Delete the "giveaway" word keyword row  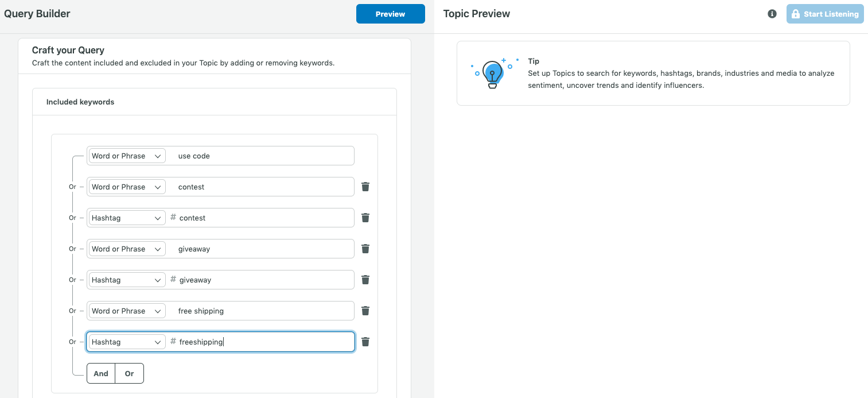[x=365, y=249]
